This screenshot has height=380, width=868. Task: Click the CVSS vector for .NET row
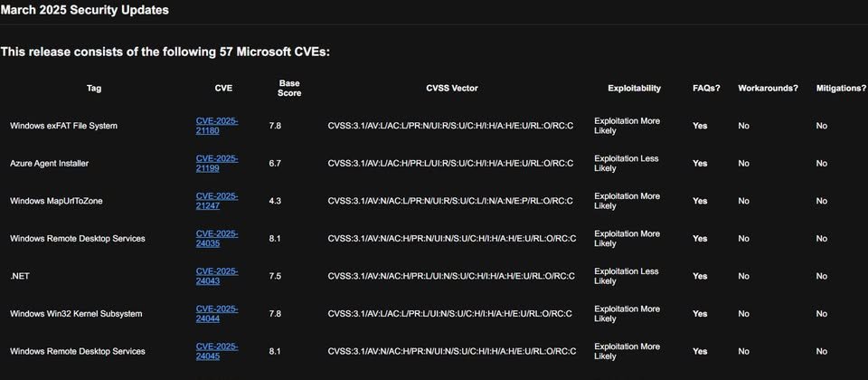pos(451,276)
